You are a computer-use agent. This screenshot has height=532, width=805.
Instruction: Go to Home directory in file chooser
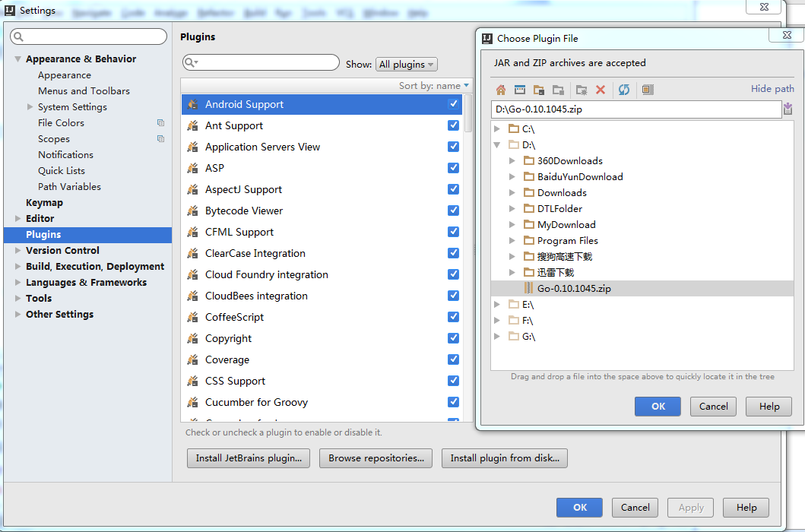(500, 90)
